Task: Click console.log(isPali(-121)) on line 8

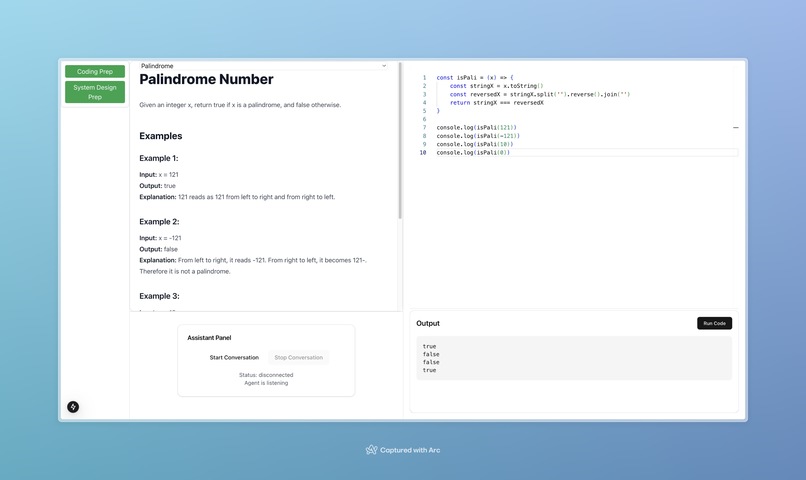Action: click(478, 136)
